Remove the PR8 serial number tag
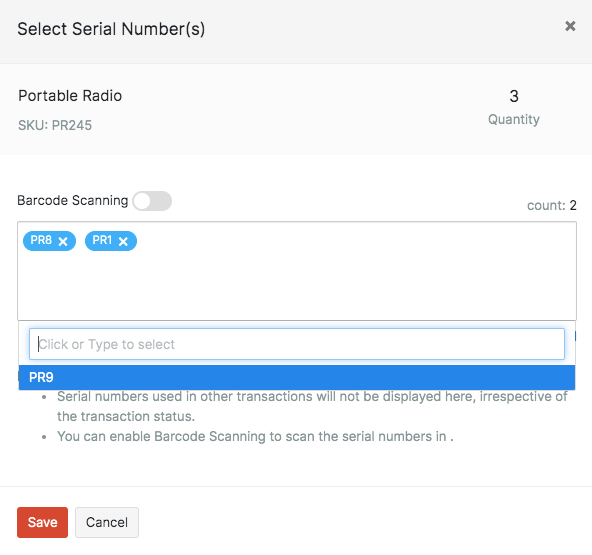Screen dimensions: 592x555 pyautogui.click(x=63, y=241)
